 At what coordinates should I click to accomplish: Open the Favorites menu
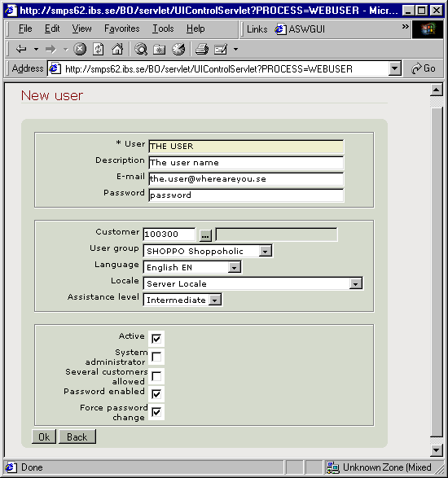tap(122, 29)
